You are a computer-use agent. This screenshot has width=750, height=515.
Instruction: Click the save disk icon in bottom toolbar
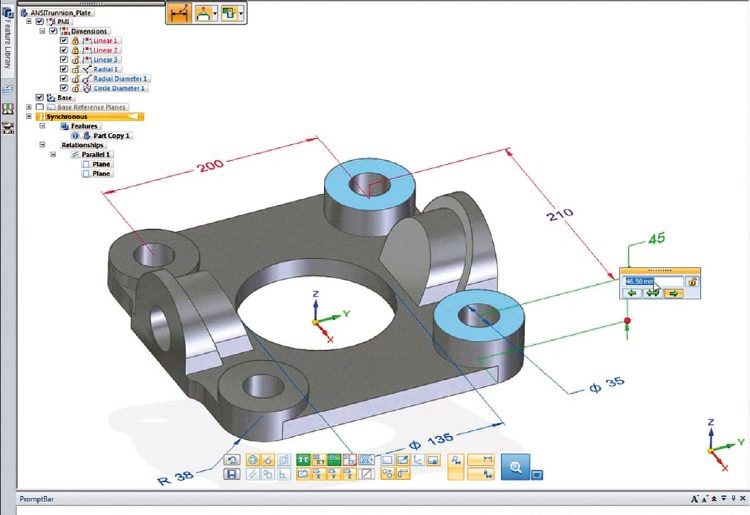point(232,473)
